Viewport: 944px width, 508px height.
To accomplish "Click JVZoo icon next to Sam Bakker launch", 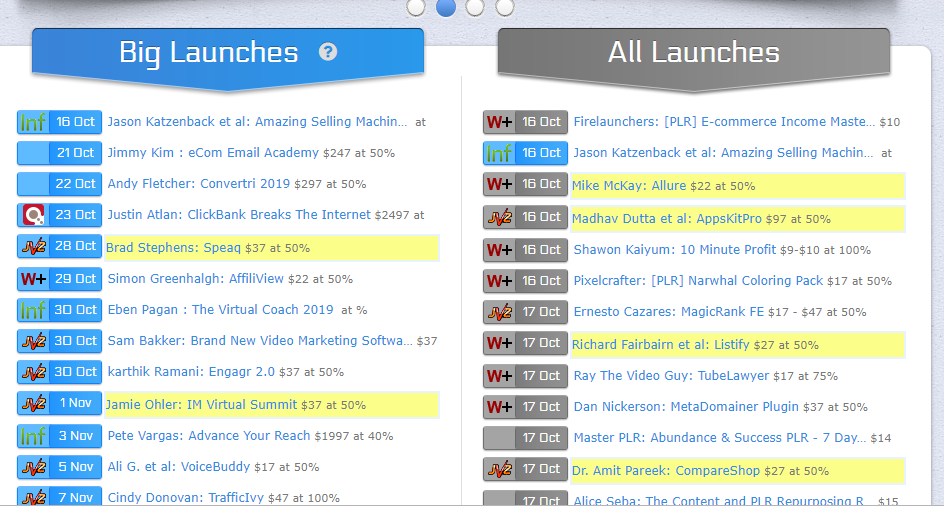I will coord(33,341).
